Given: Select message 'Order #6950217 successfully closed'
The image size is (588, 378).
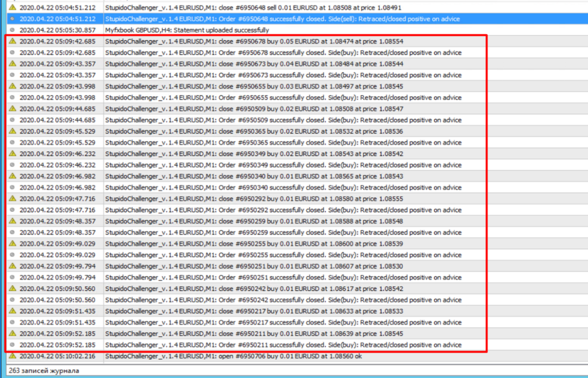Looking at the screenshot, I should 283,322.
